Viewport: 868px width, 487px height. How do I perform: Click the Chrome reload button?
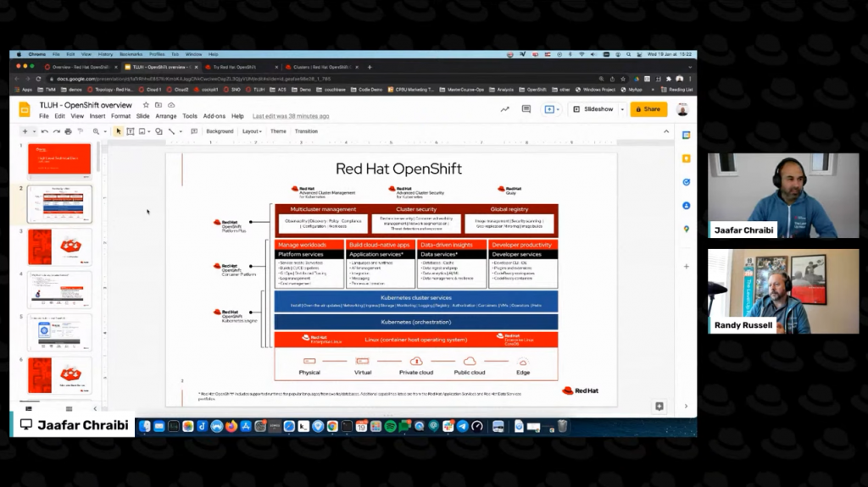click(38, 79)
